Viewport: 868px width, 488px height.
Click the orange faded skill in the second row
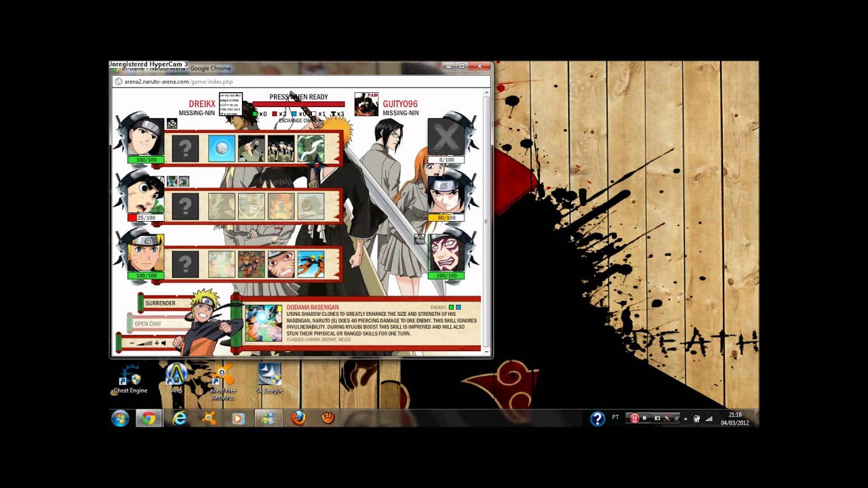coord(281,206)
